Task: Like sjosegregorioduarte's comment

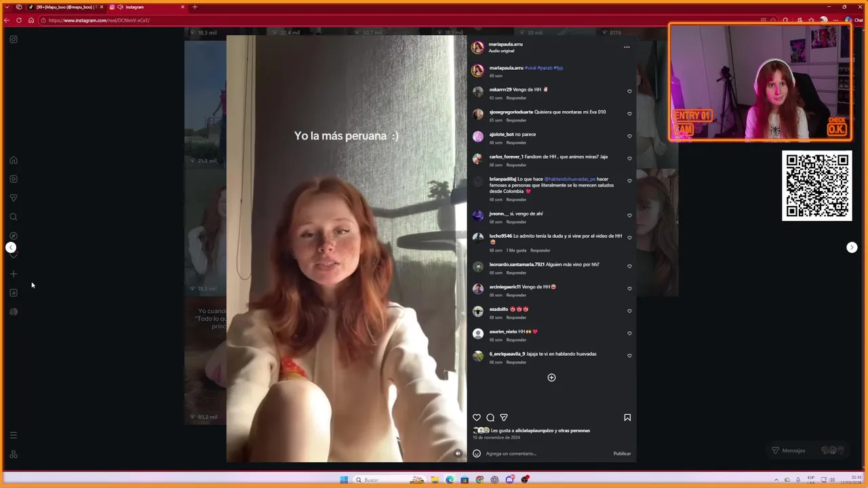Action: 629,114
